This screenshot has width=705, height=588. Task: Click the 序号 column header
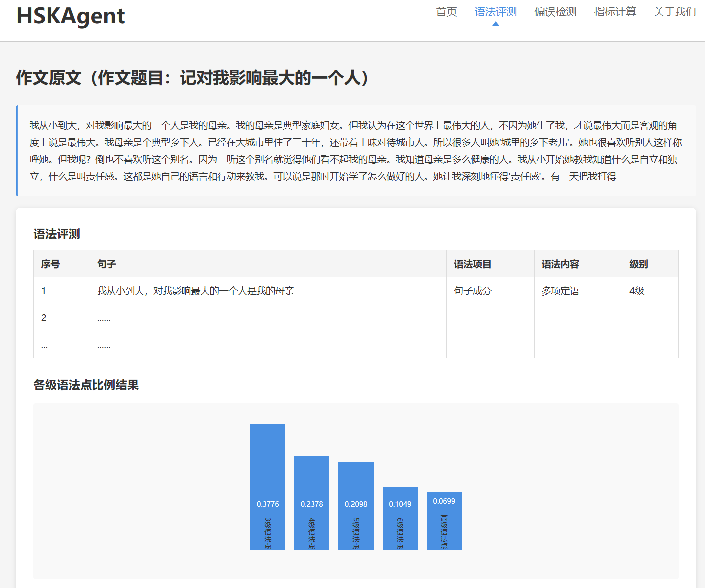[x=50, y=264]
